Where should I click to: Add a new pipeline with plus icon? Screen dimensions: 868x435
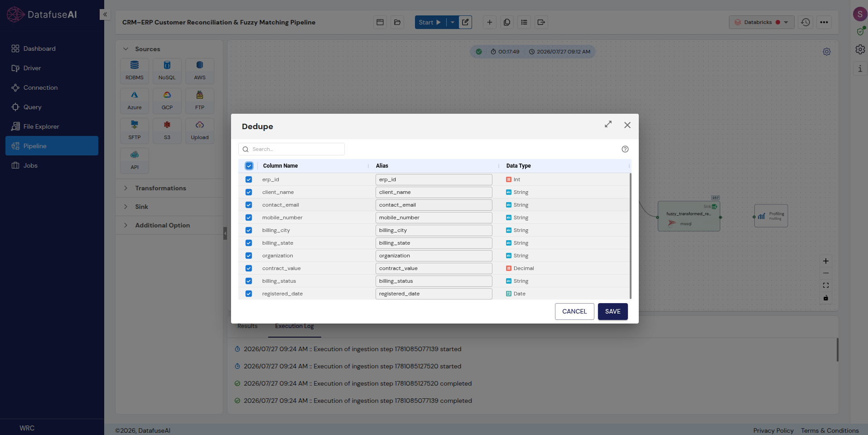(x=490, y=22)
